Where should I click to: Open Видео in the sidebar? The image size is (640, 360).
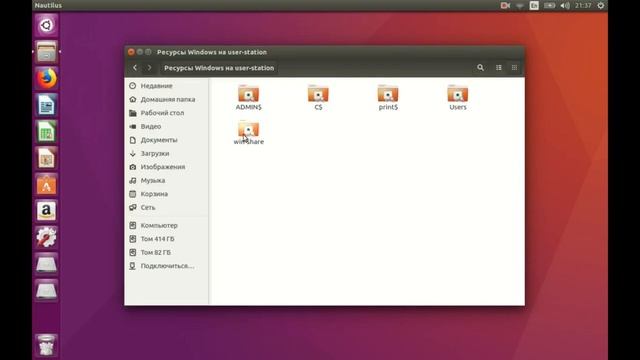tap(167, 127)
